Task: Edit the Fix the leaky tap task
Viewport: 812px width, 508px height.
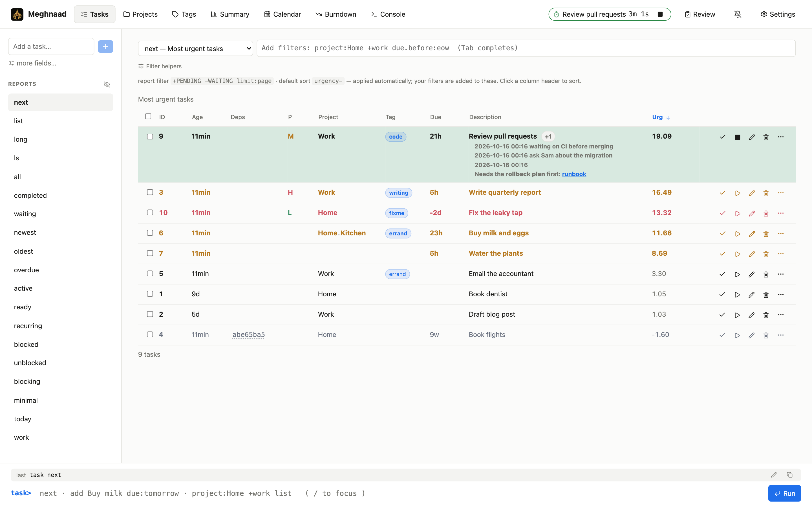Action: pos(752,213)
